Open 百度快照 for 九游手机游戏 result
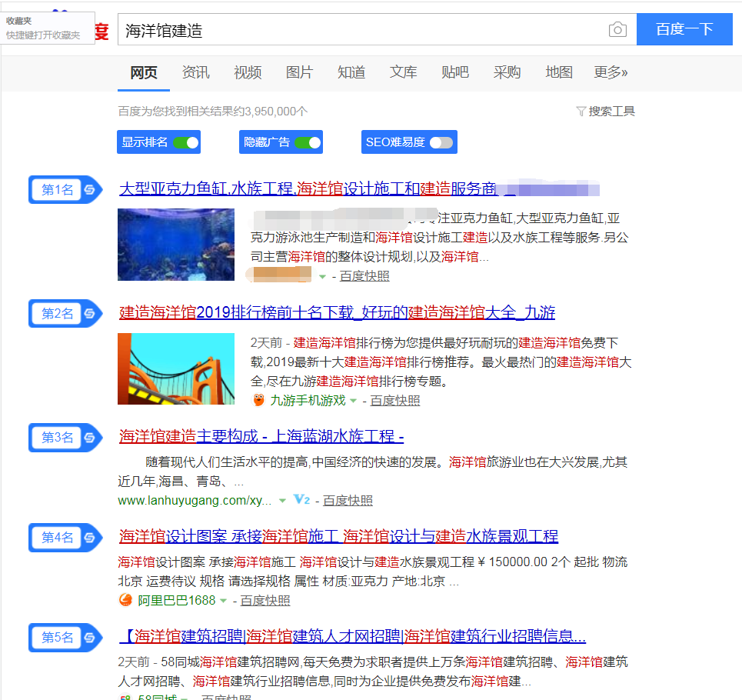This screenshot has height=700, width=742. tap(395, 401)
